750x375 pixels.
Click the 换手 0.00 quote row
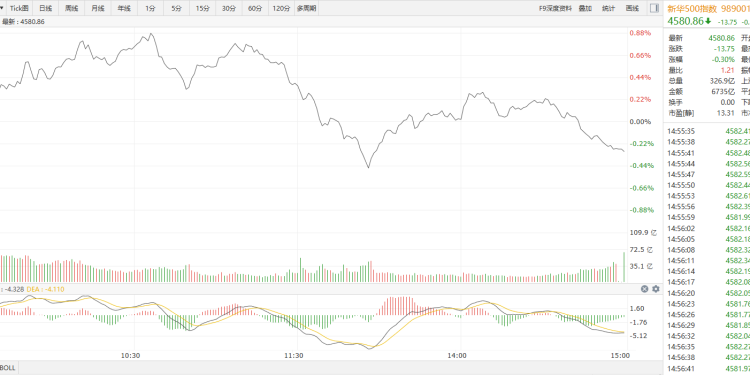pos(702,102)
